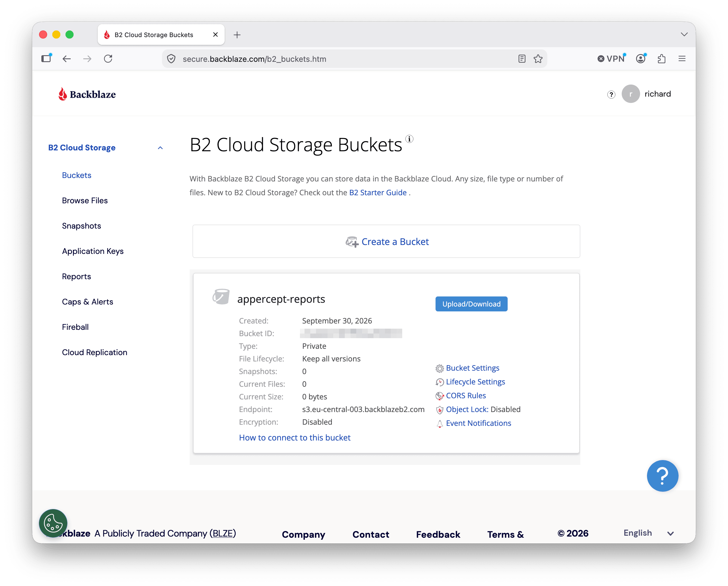The width and height of the screenshot is (728, 586).
Task: Click the richard username text
Action: (x=657, y=94)
